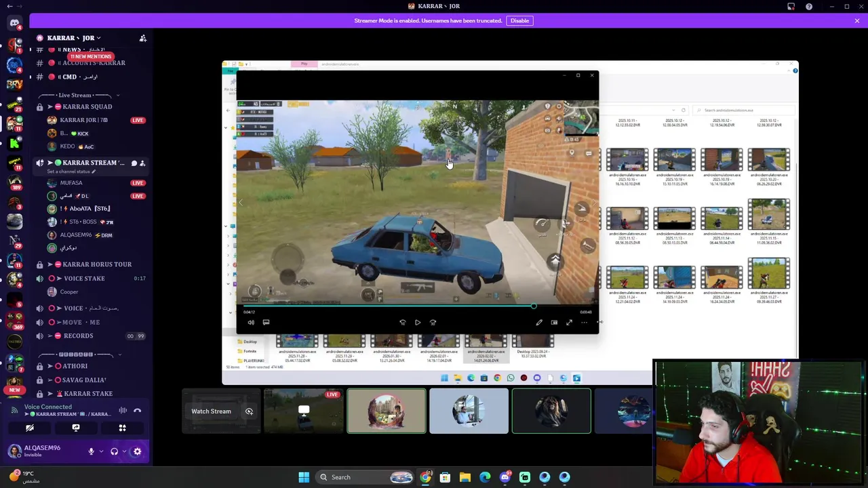Select the ATHORI private channel
The height and width of the screenshot is (488, 868).
92,366
